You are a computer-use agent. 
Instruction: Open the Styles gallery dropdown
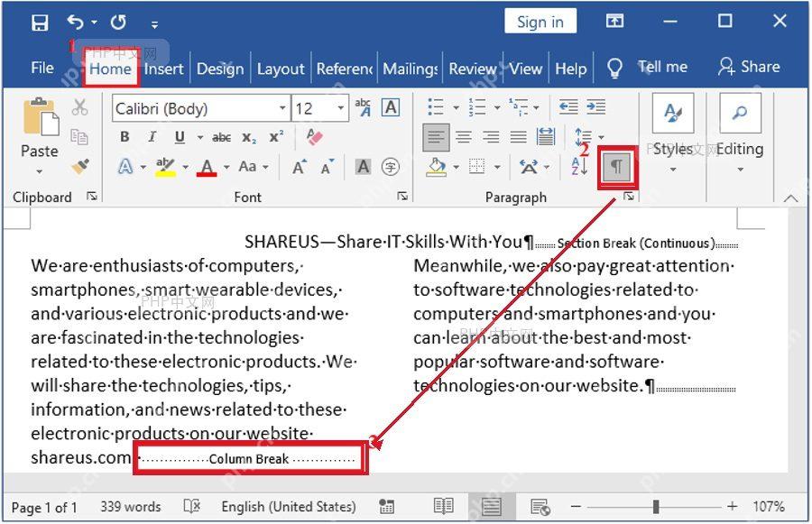point(673,170)
